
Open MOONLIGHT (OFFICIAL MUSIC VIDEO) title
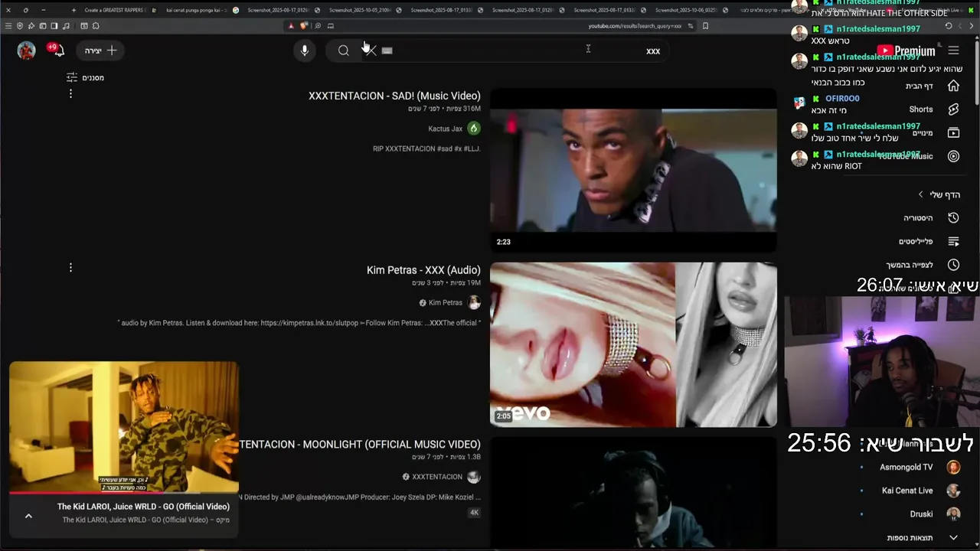360,445
